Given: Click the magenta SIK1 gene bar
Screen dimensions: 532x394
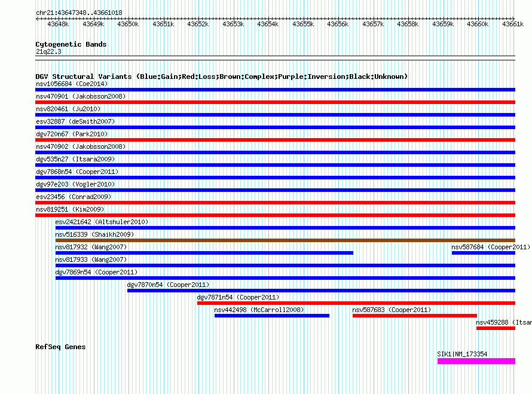Looking at the screenshot, I should 476,361.
